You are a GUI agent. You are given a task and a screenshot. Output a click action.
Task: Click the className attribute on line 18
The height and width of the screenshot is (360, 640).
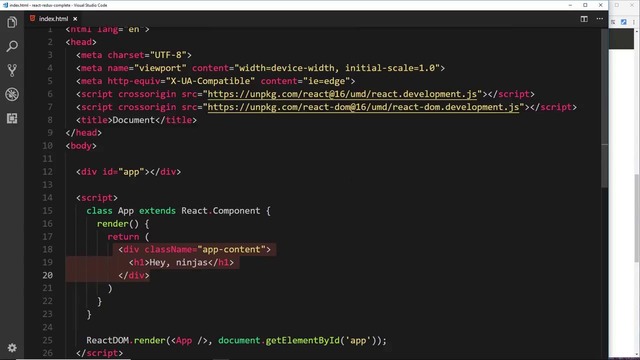168,249
